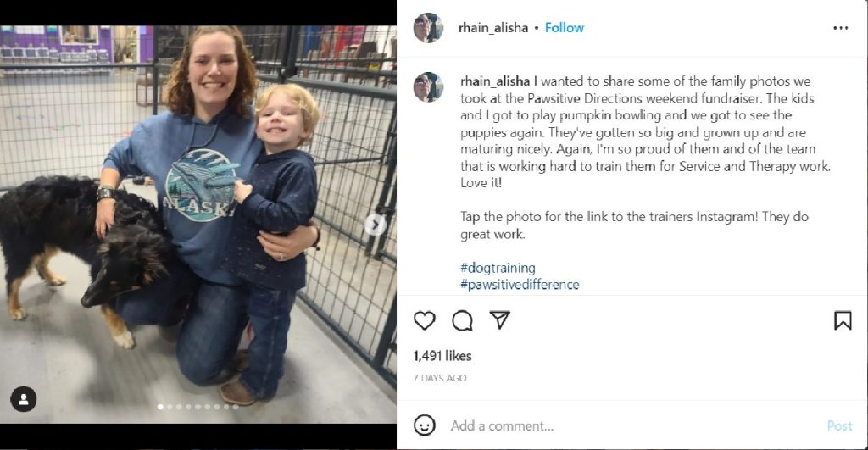This screenshot has height=450, width=868.
Task: Open the #pawsitivedifference hashtag
Action: tap(520, 285)
